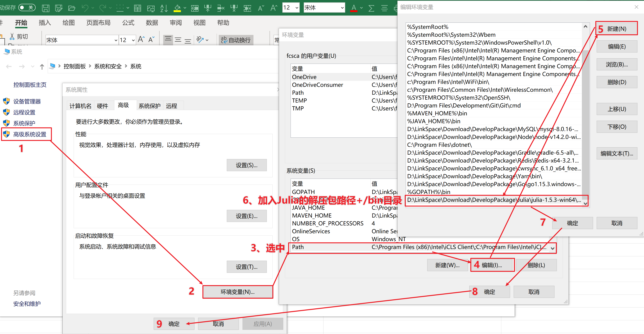Viewport: 644px width, 334px height.
Task: Open font size 12 dropdown in title bar
Action: tap(297, 8)
